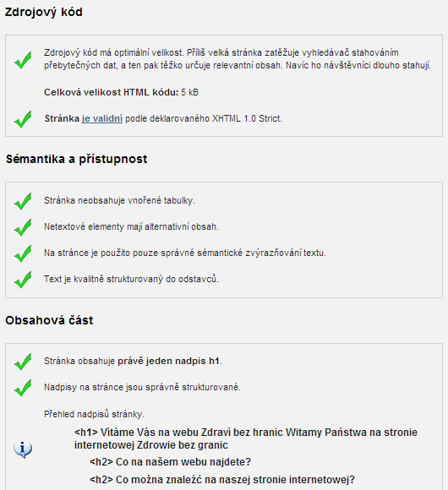Click text "Nadpisy na stránce jsou správně strukturované"
448x490 pixels.
142,388
